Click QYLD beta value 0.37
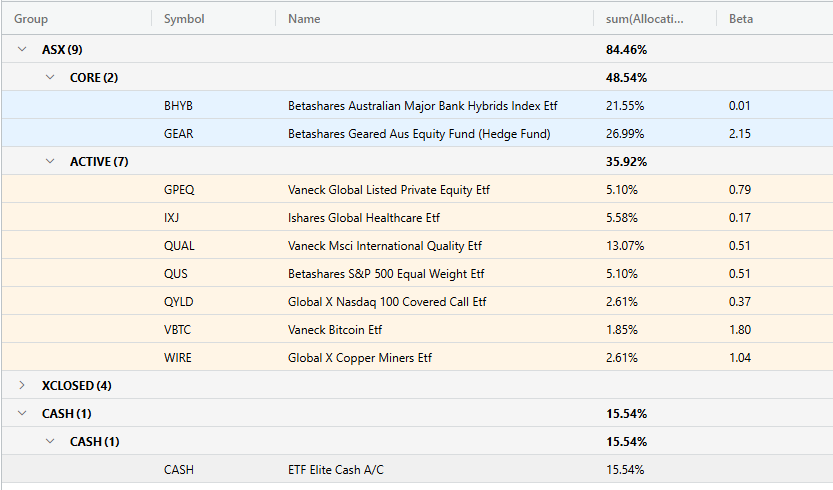833x490 pixels. point(740,302)
